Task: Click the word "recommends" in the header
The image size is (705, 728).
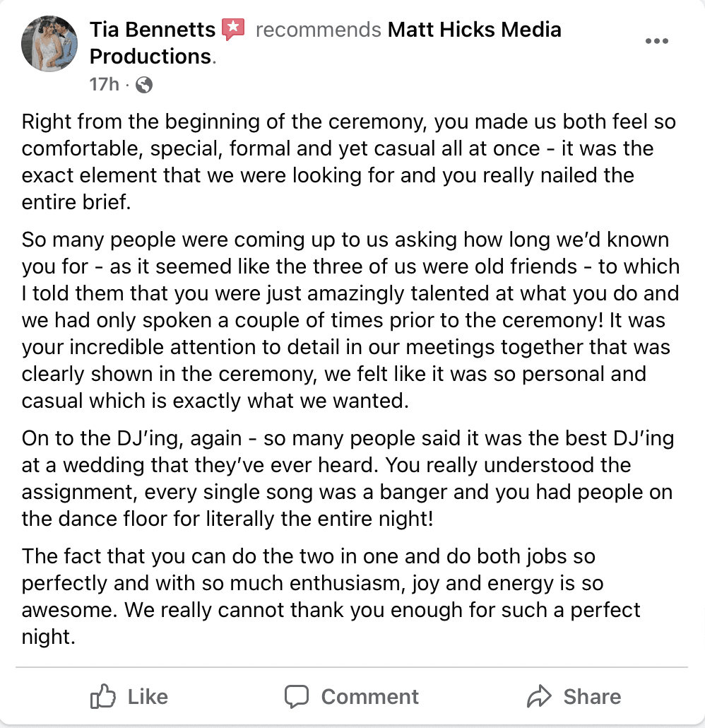Action: [x=318, y=30]
